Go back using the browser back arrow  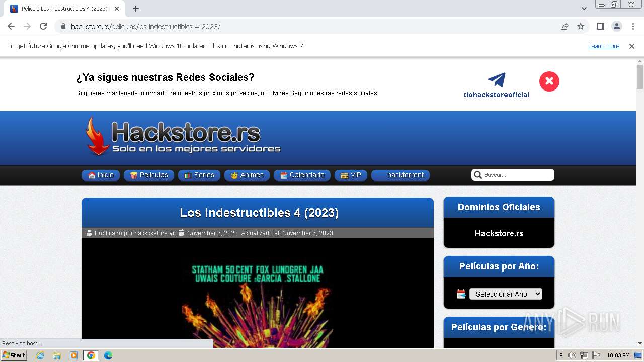pos(11,26)
